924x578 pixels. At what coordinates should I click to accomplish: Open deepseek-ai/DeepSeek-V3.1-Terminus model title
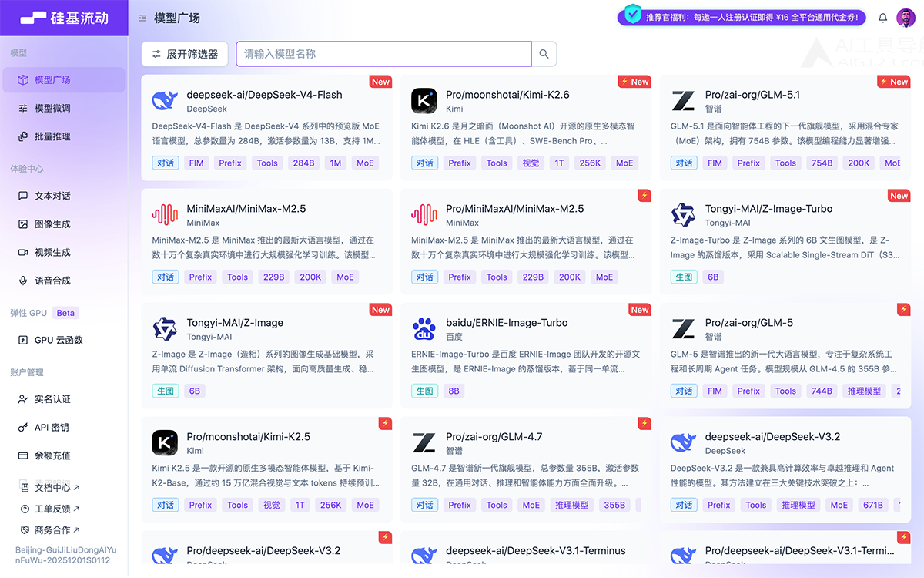pyautogui.click(x=535, y=551)
